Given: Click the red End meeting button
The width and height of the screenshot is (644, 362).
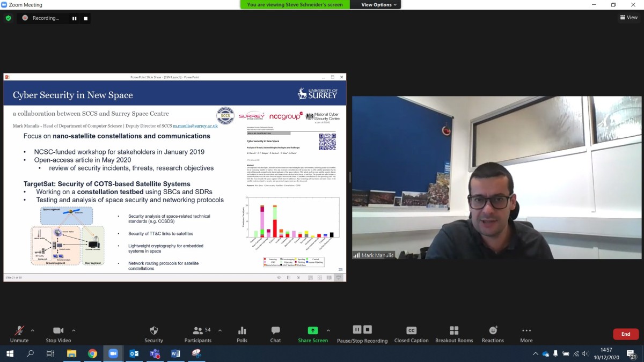Looking at the screenshot, I should tap(625, 334).
